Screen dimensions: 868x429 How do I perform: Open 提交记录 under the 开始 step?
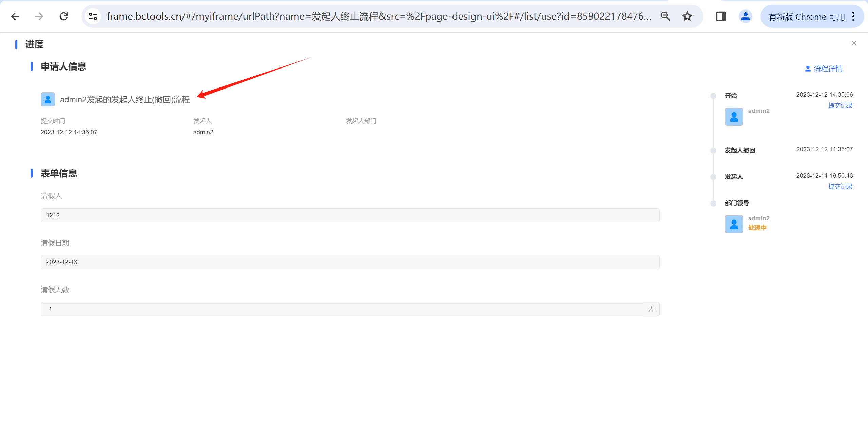pyautogui.click(x=840, y=105)
